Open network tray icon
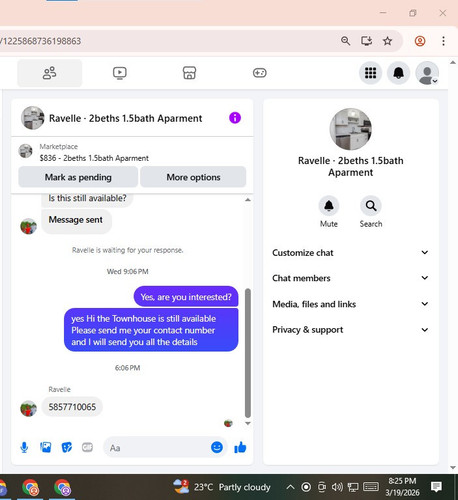This screenshot has height=500, width=458. point(353,487)
